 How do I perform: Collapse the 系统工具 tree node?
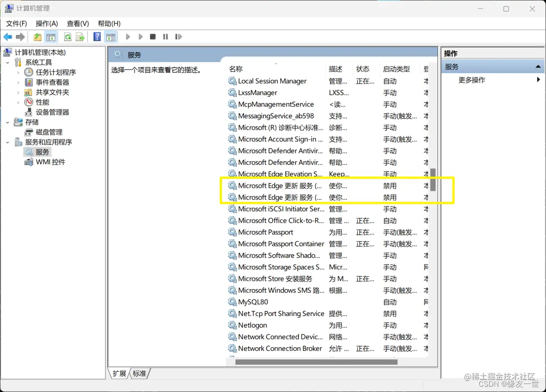8,62
